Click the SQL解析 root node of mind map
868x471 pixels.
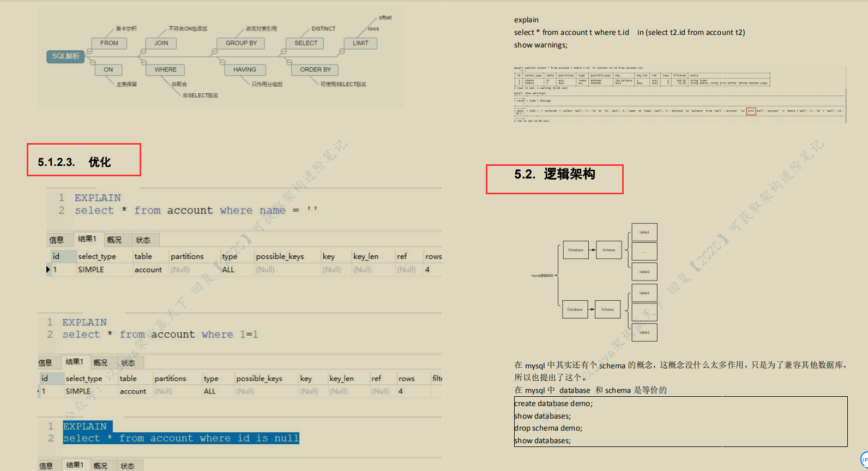(x=65, y=56)
